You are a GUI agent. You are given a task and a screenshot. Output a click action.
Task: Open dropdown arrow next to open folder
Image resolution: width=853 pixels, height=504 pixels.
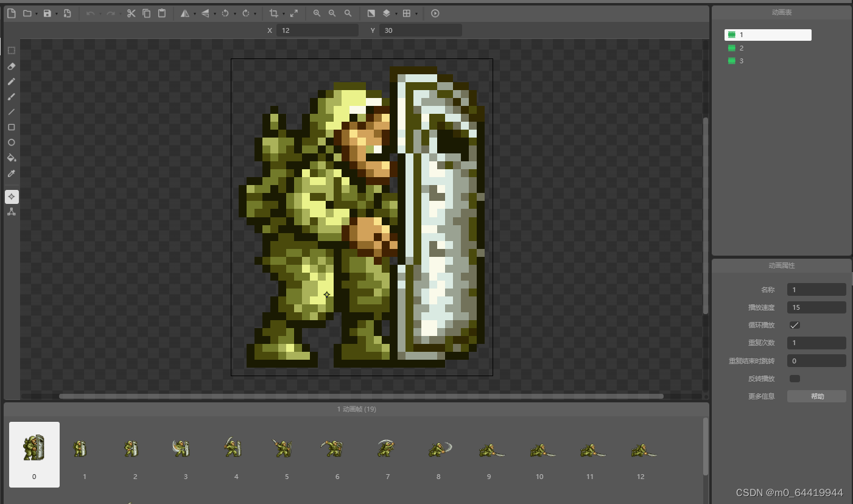tap(37, 14)
